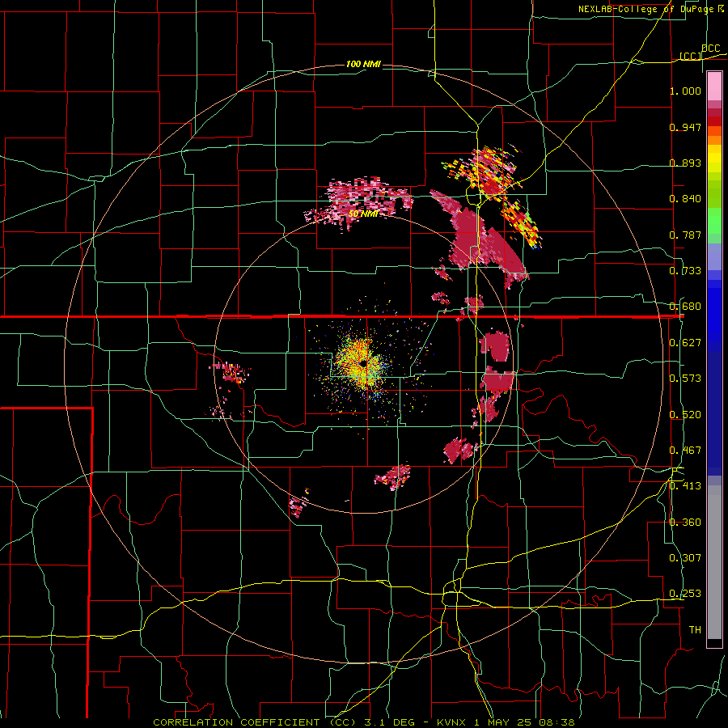Click the 50 NMI range ring label
The image size is (728, 728).
coord(363,214)
